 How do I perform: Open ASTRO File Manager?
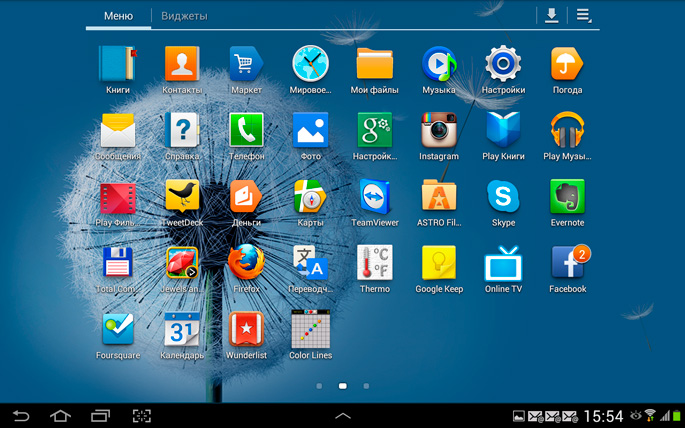coord(439,197)
